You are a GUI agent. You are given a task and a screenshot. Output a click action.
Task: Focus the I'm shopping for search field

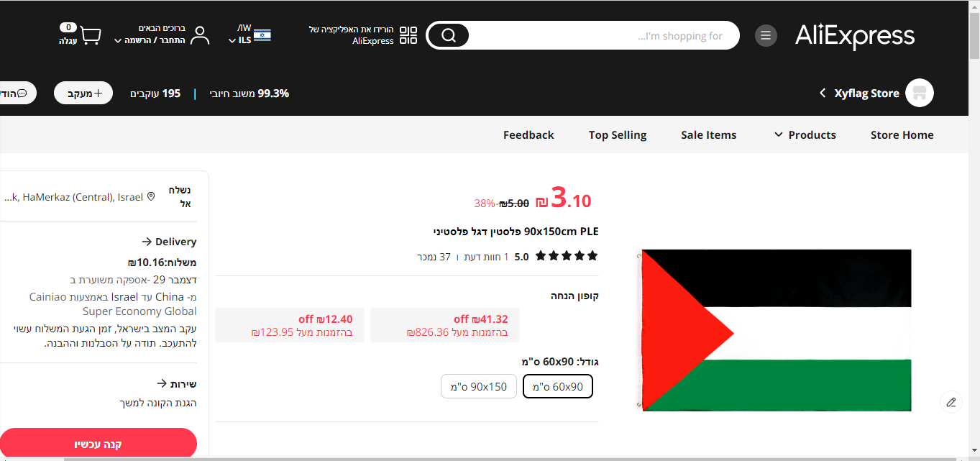coord(604,35)
